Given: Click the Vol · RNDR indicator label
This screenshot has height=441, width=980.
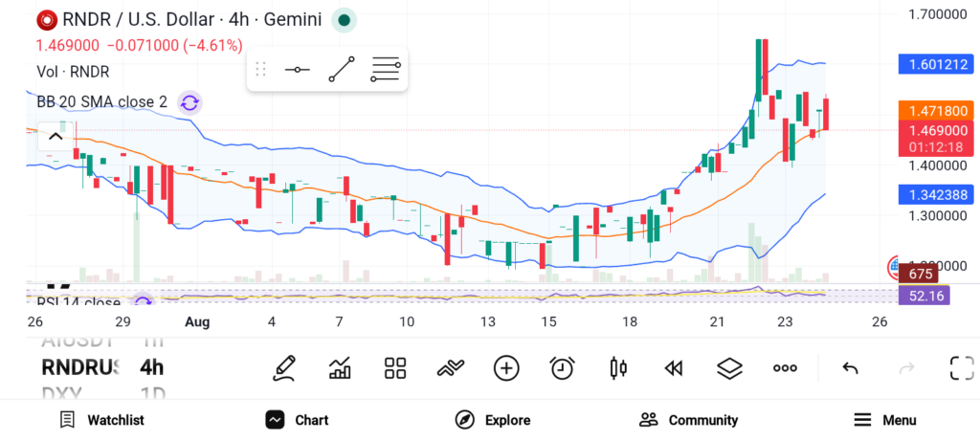Looking at the screenshot, I should coord(73,72).
